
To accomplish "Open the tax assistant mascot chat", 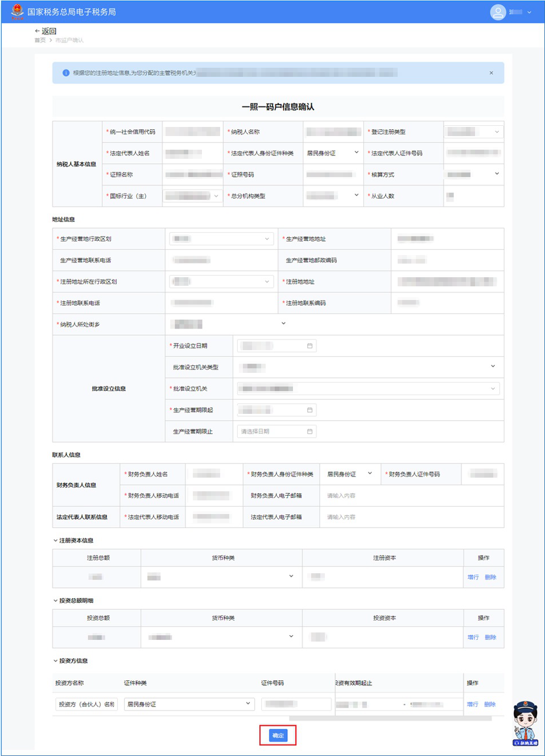I will click(x=525, y=724).
